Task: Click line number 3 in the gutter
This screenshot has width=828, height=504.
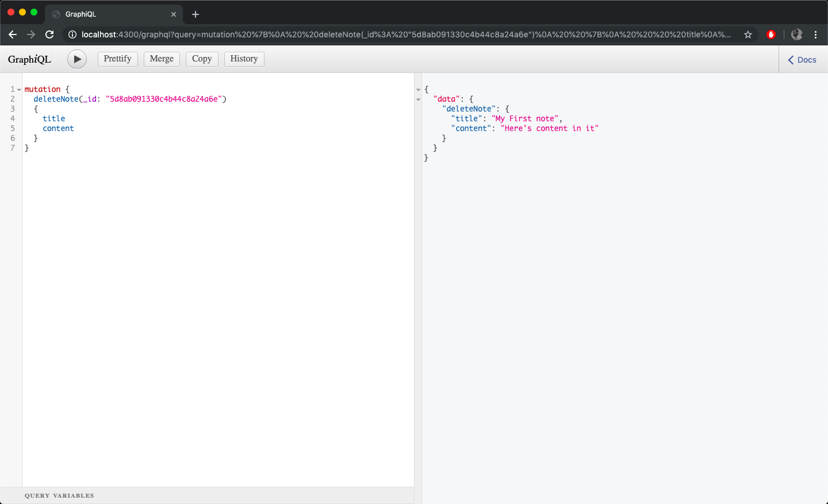Action: [13, 109]
